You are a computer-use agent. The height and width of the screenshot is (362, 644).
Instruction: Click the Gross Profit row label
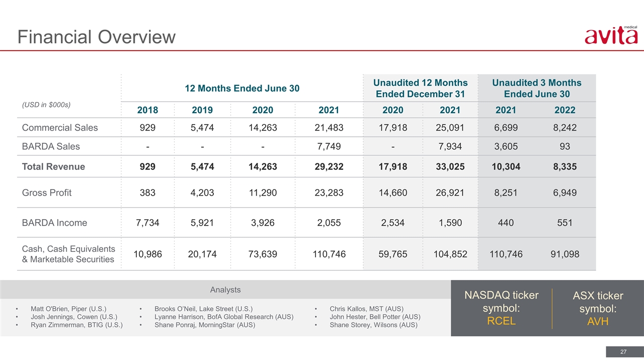coord(47,193)
